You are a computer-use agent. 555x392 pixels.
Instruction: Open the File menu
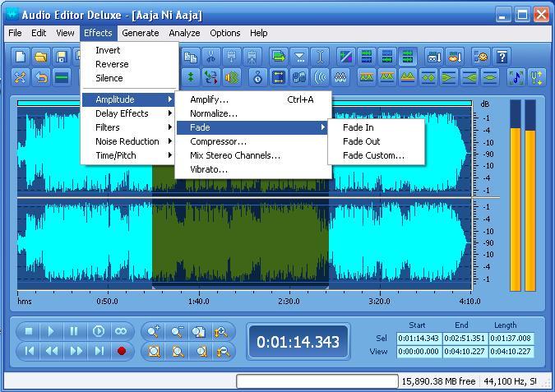(15, 33)
